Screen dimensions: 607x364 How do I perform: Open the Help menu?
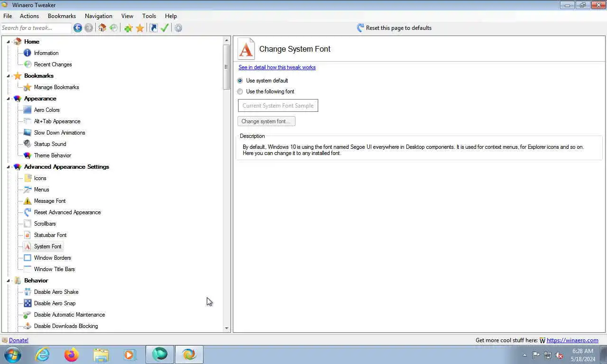pos(171,16)
